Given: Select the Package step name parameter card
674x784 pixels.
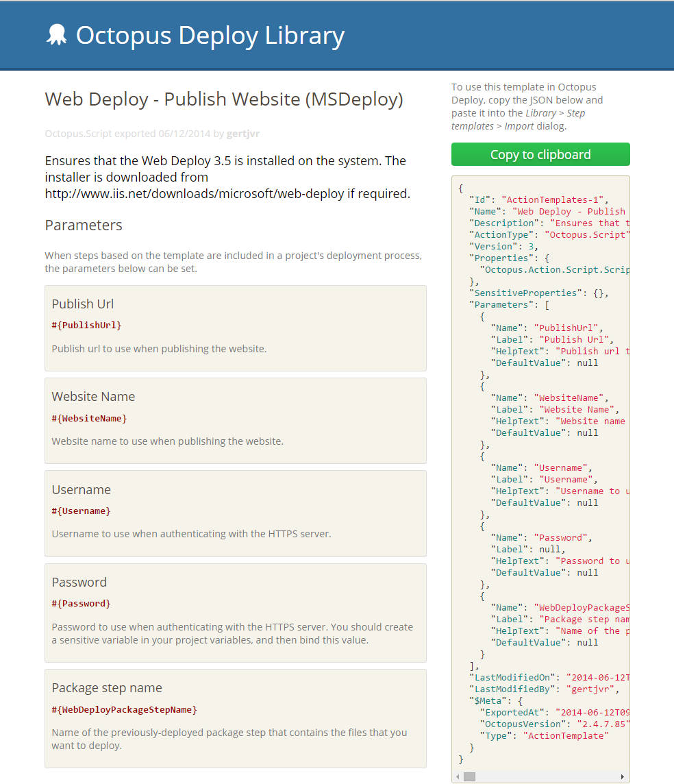Looking at the screenshot, I should pos(235,718).
